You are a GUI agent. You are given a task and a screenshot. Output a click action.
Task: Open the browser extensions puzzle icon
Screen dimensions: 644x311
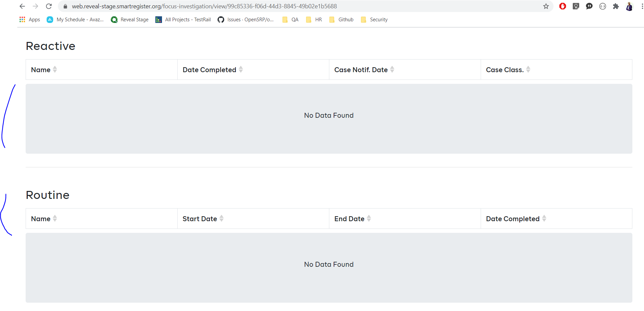616,6
